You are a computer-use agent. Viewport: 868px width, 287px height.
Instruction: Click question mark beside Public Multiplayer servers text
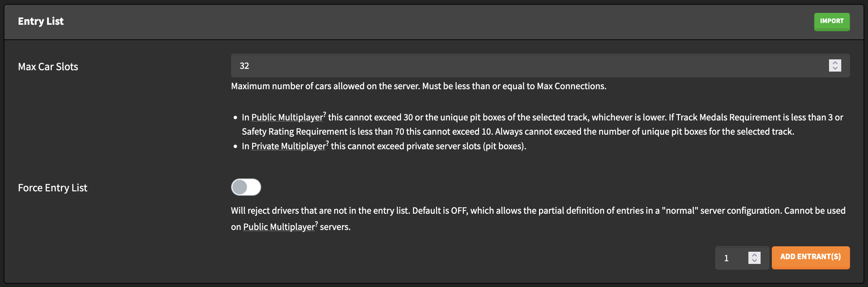tap(316, 224)
